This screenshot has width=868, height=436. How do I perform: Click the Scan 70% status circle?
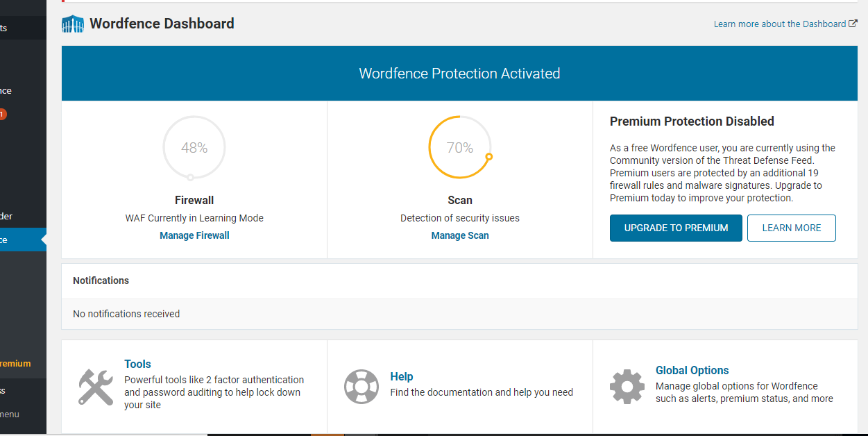[x=460, y=147]
